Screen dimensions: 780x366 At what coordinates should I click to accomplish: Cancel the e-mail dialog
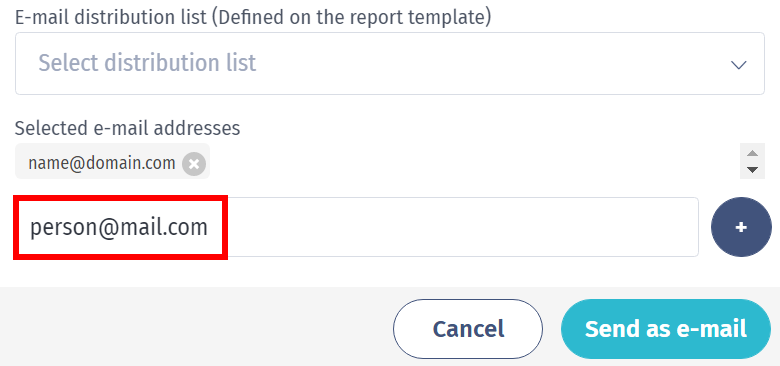[468, 329]
